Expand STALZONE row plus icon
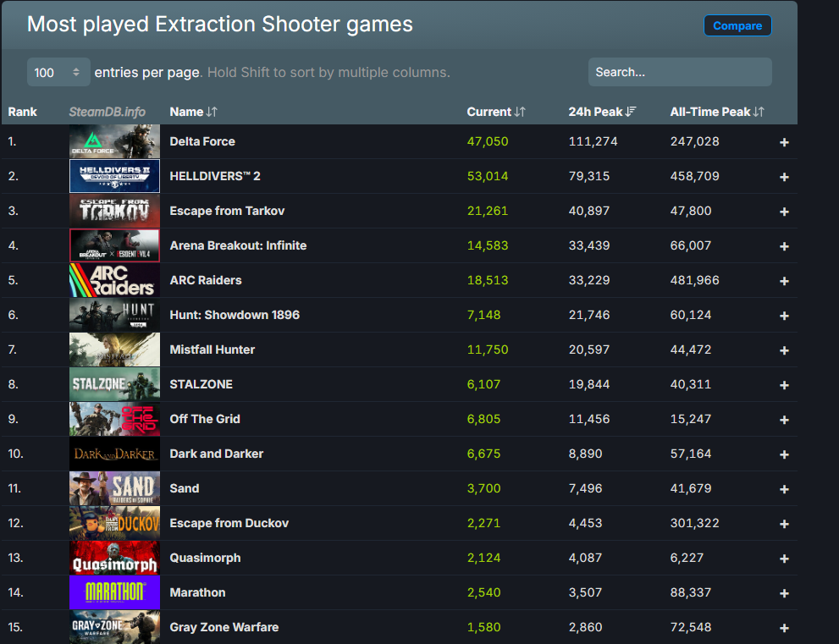The height and width of the screenshot is (644, 839). pos(784,385)
